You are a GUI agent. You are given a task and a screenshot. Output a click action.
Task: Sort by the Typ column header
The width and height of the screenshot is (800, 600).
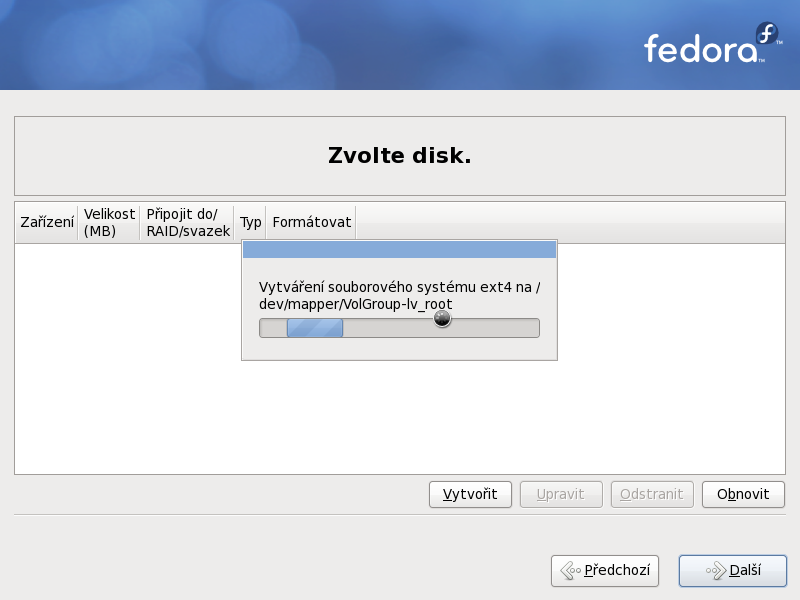pos(251,222)
